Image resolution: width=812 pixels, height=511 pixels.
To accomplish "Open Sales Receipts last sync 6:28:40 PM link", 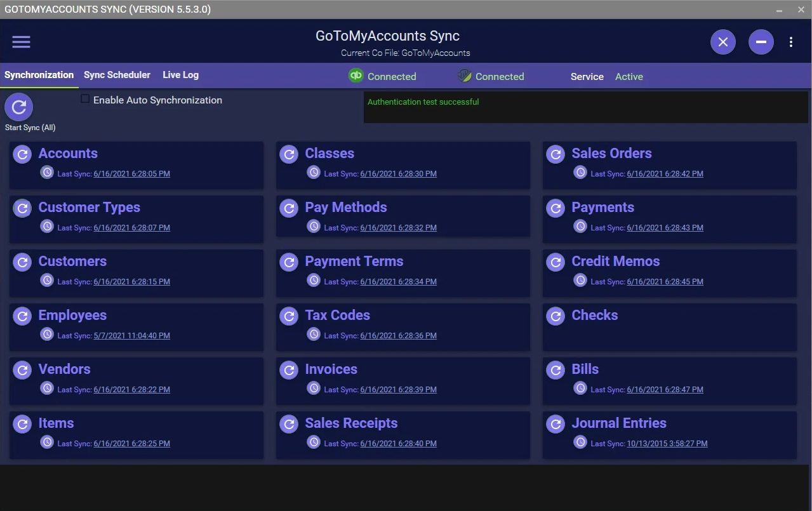I will coord(398,444).
